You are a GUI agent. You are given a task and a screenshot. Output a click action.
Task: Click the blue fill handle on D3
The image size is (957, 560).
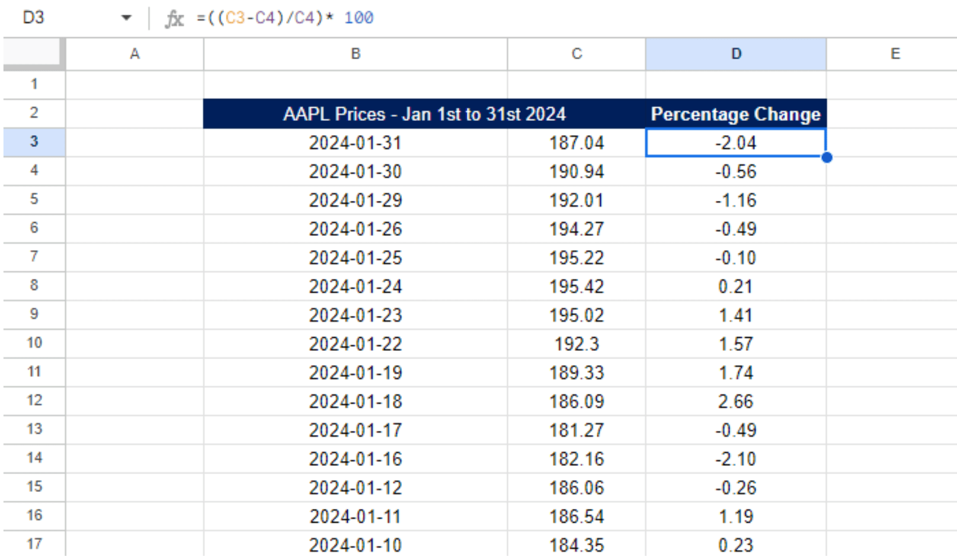click(x=827, y=158)
